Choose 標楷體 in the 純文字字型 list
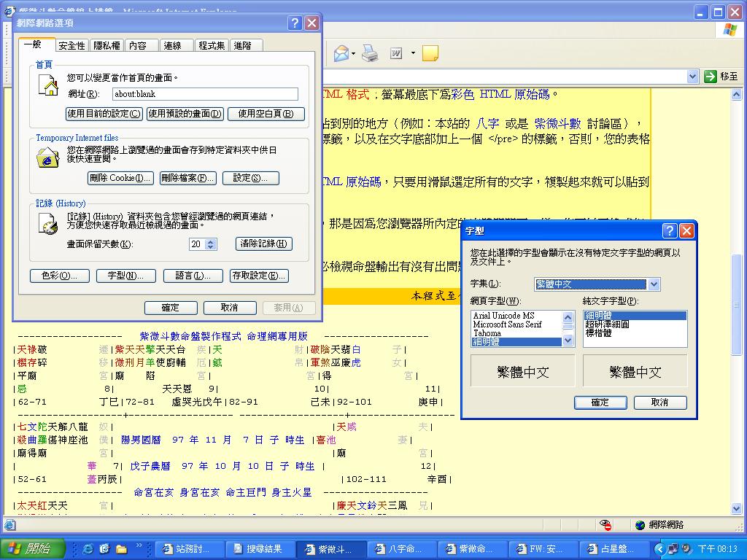This screenshot has height=560, width=747. pyautogui.click(x=600, y=333)
